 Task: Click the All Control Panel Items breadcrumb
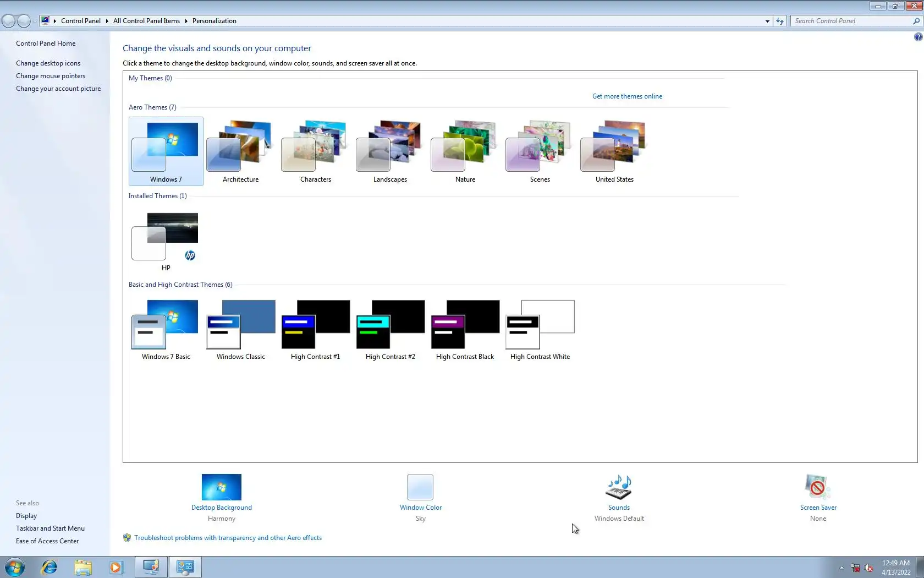[x=146, y=21]
